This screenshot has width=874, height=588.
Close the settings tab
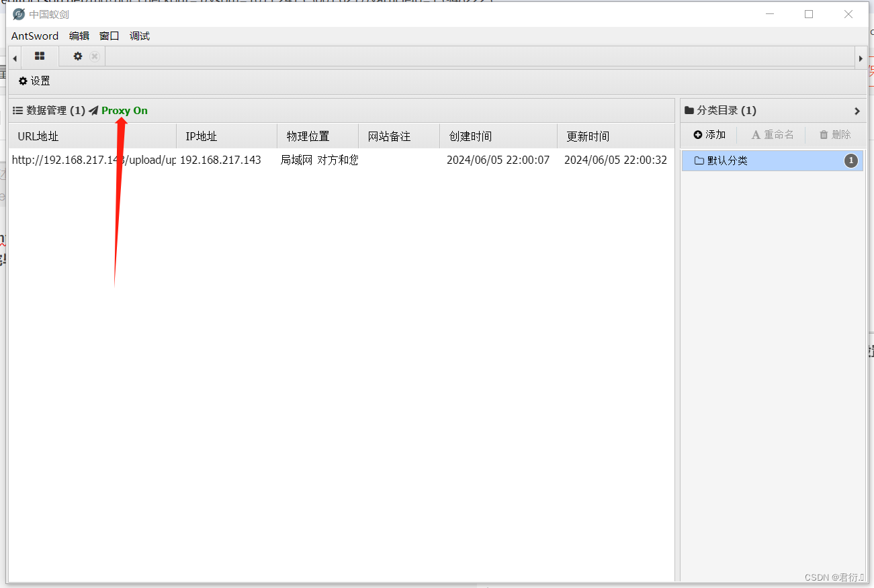tap(95, 56)
